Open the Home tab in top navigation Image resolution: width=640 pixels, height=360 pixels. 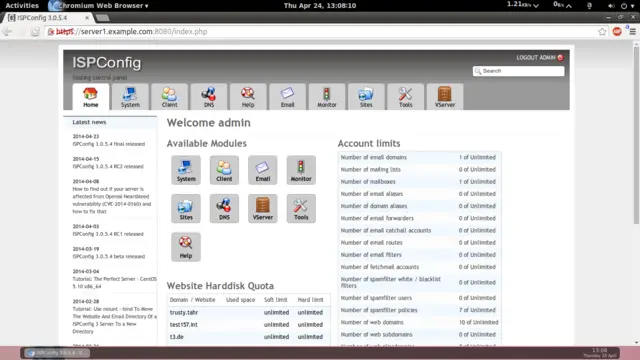[91, 97]
